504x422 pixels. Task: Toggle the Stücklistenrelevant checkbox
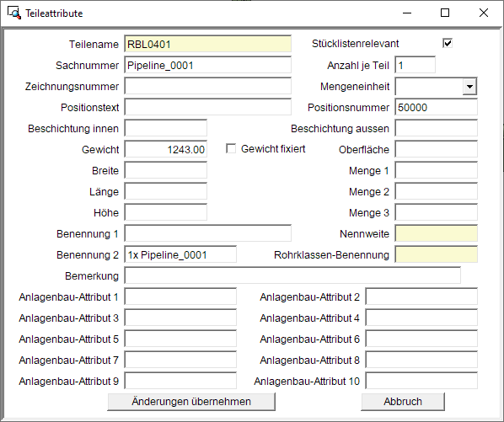448,43
